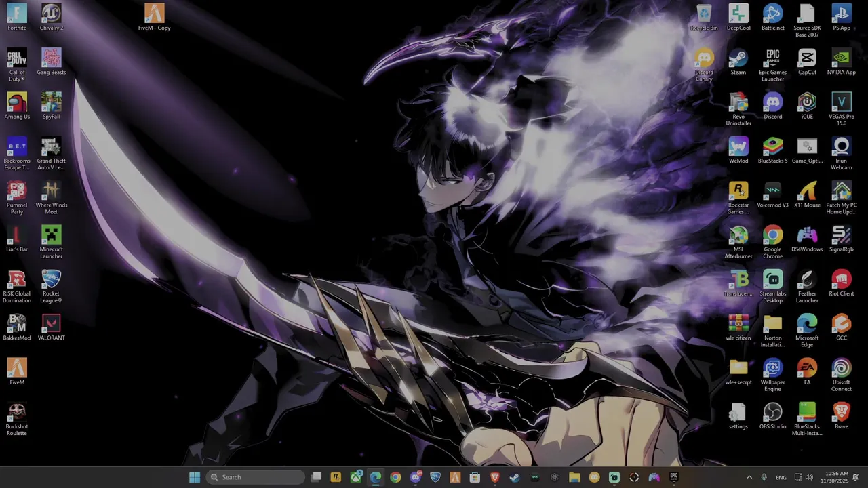Viewport: 868px width, 488px height.
Task: Click the Discord Canary desktop icon
Action: pos(704,65)
